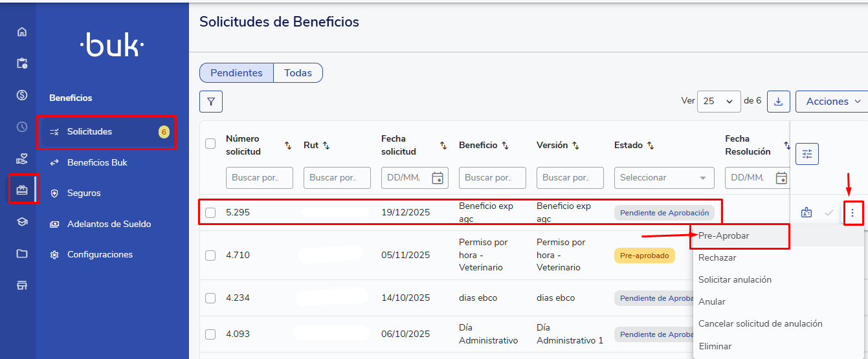This screenshot has height=359, width=868.
Task: Click the home icon in the sidebar
Action: coord(22,32)
